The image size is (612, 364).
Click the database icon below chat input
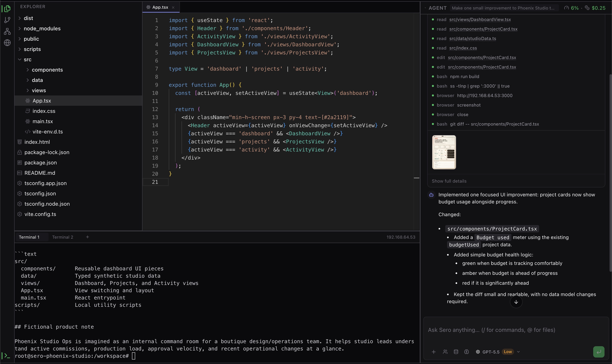456,352
